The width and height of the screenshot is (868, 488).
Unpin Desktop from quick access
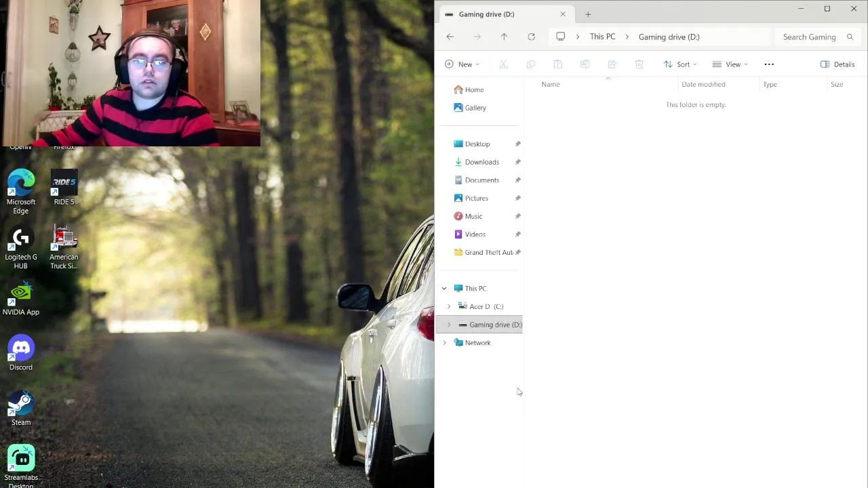[518, 144]
